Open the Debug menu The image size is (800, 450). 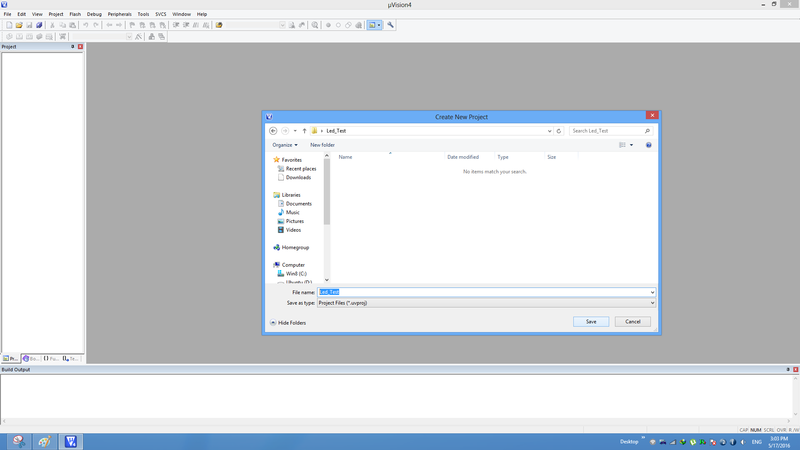point(94,14)
